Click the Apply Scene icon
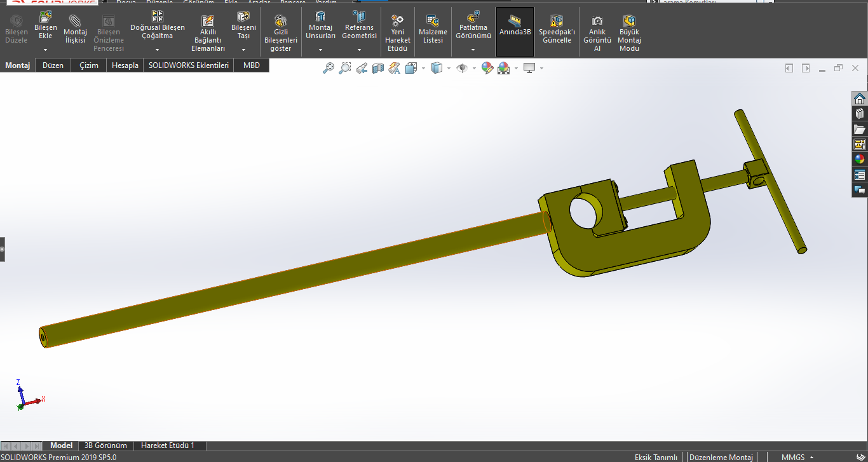Image resolution: width=868 pixels, height=462 pixels. [504, 68]
